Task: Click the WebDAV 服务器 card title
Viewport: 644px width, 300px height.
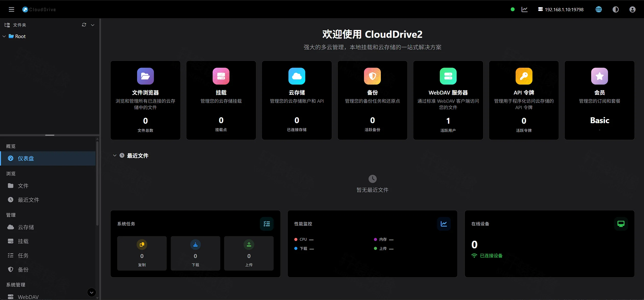Action: click(x=448, y=93)
